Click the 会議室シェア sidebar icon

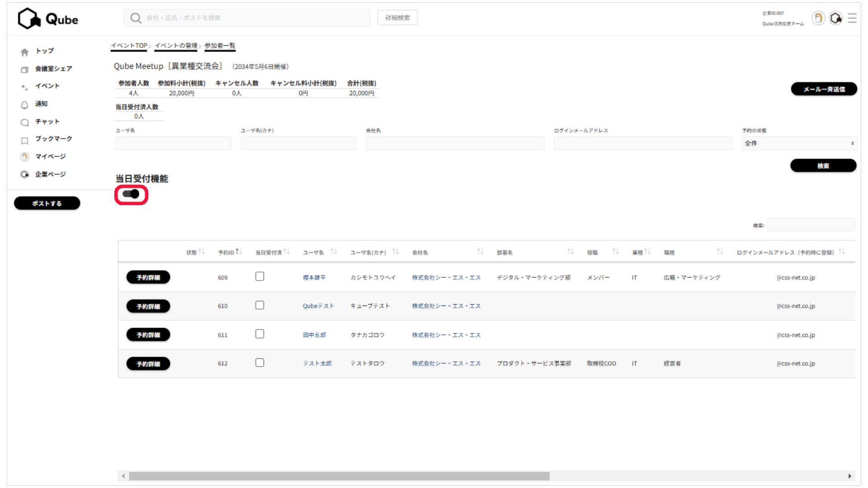(25, 70)
